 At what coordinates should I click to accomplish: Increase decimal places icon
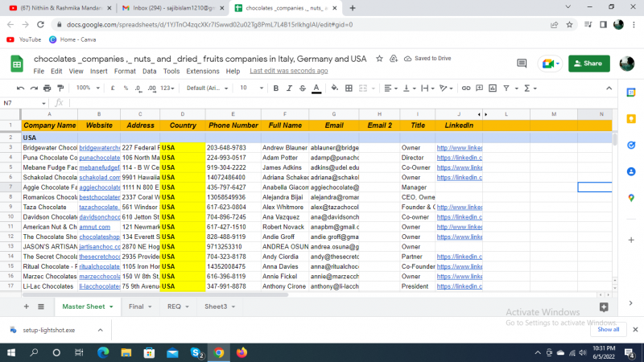152,88
